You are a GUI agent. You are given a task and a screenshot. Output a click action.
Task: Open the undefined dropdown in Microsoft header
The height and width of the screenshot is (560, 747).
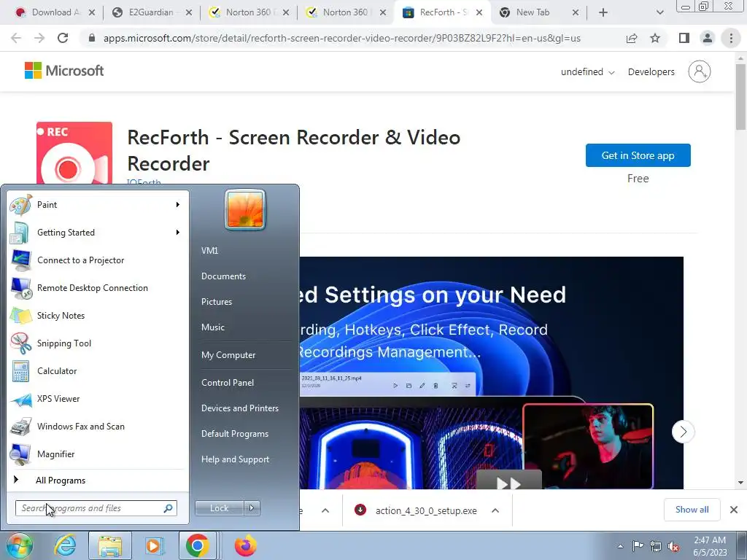587,72
